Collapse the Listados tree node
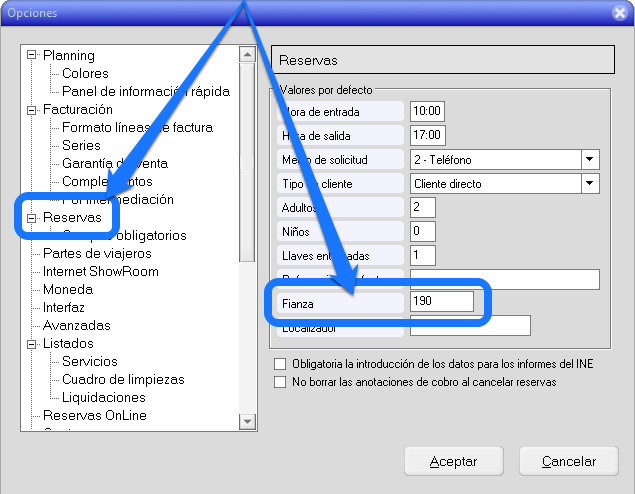635x494 pixels. (x=32, y=344)
